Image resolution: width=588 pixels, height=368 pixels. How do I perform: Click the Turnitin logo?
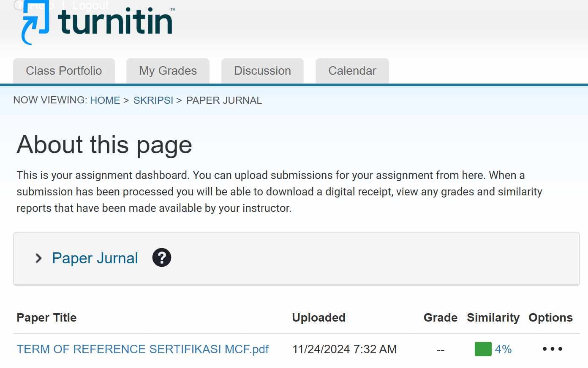click(98, 22)
